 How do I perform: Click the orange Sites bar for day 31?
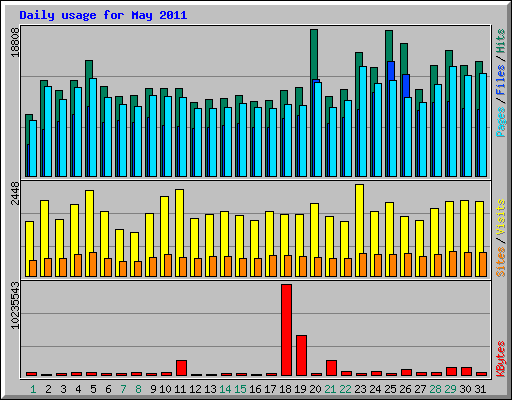click(483, 264)
